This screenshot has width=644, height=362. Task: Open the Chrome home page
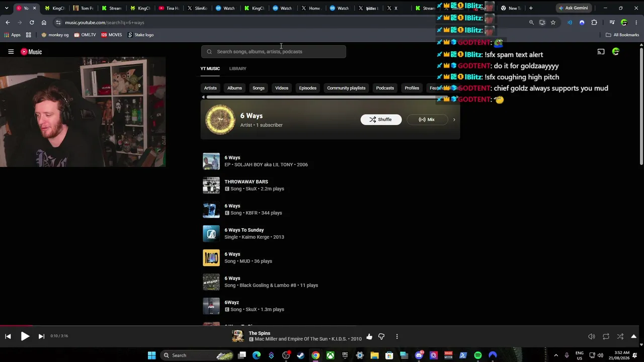point(44,23)
